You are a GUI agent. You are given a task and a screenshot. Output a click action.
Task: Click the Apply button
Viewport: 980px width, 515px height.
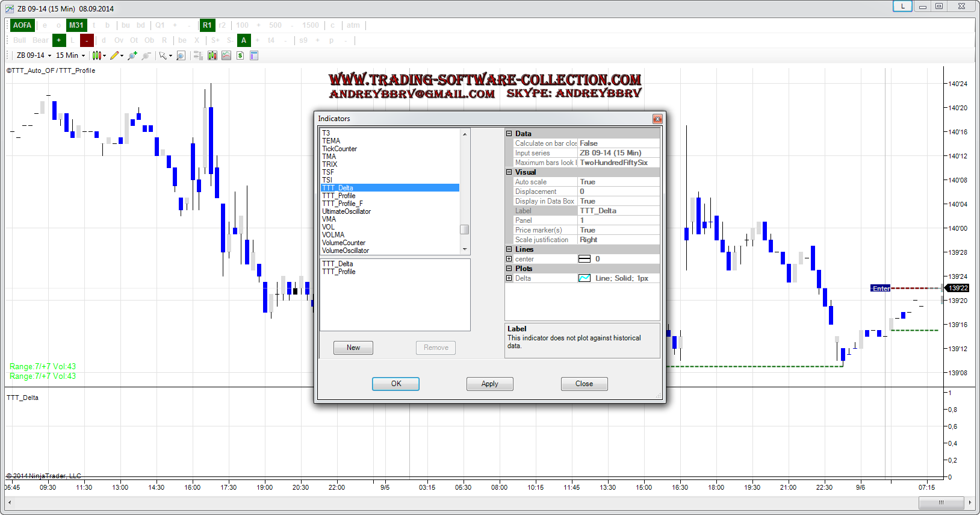489,384
